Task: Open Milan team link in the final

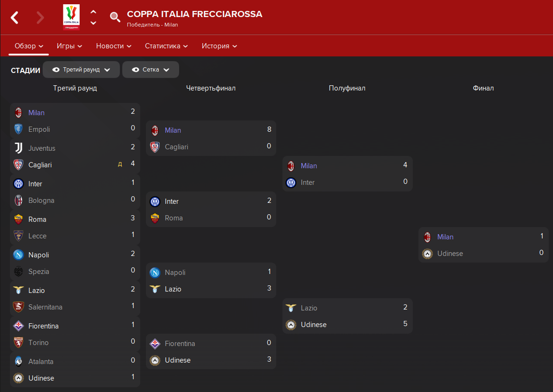Action: tap(445, 237)
